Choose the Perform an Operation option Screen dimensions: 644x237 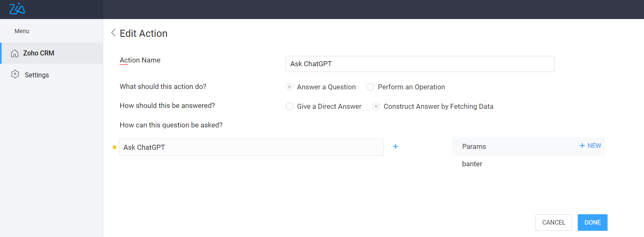[370, 87]
